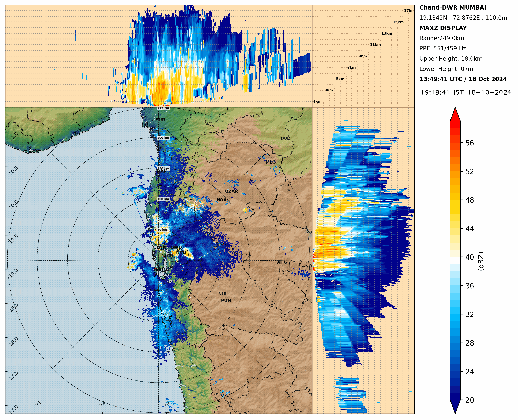Click the '52' tick on the colorbar
Viewport: 518px width, 420px height.
click(x=469, y=172)
